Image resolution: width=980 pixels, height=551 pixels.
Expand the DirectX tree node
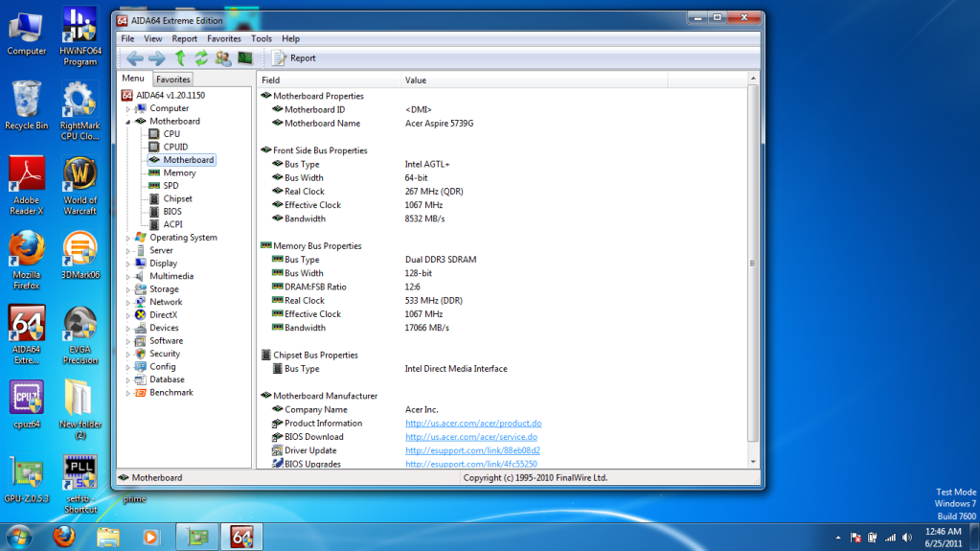click(x=128, y=315)
